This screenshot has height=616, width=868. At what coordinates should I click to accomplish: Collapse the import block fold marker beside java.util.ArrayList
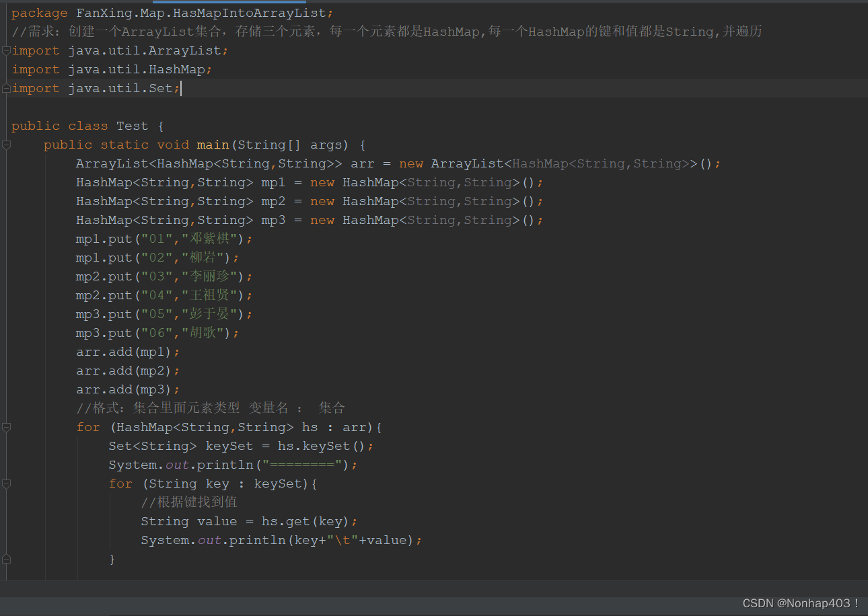tap(6, 50)
